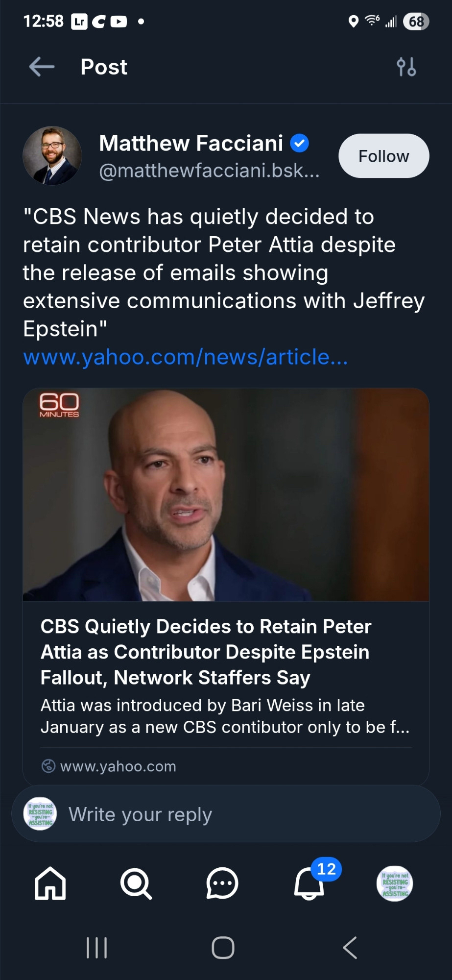The width and height of the screenshot is (452, 980).
Task: Open Matthew Facciani's display name
Action: pyautogui.click(x=191, y=144)
